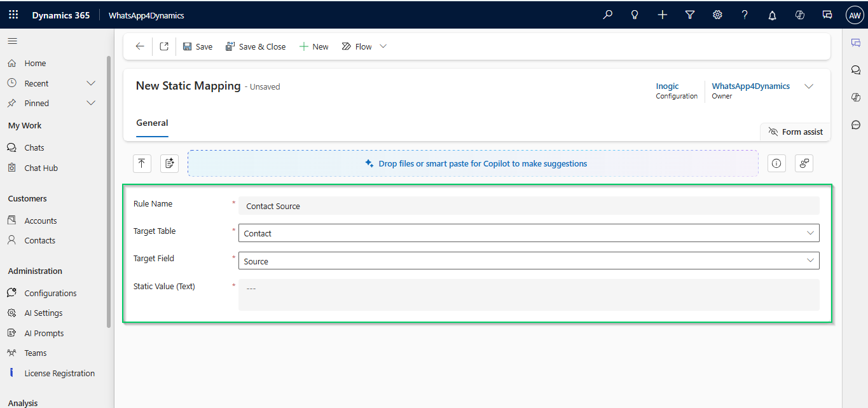Open the WhatsApp4Dynamics owner link

(750, 86)
